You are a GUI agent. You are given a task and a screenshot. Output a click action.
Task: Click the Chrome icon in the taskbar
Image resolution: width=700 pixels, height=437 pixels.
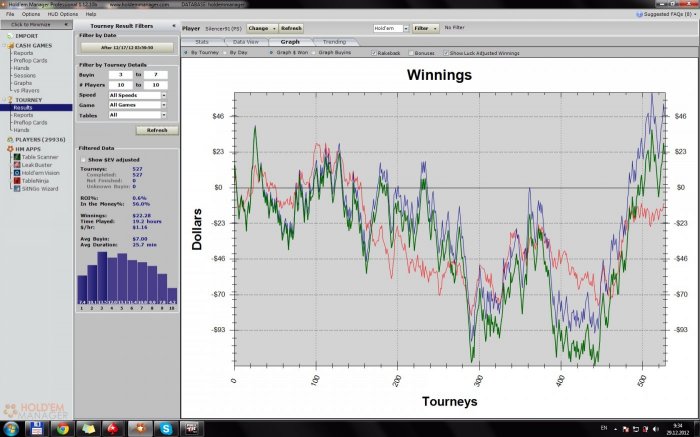coord(62,428)
